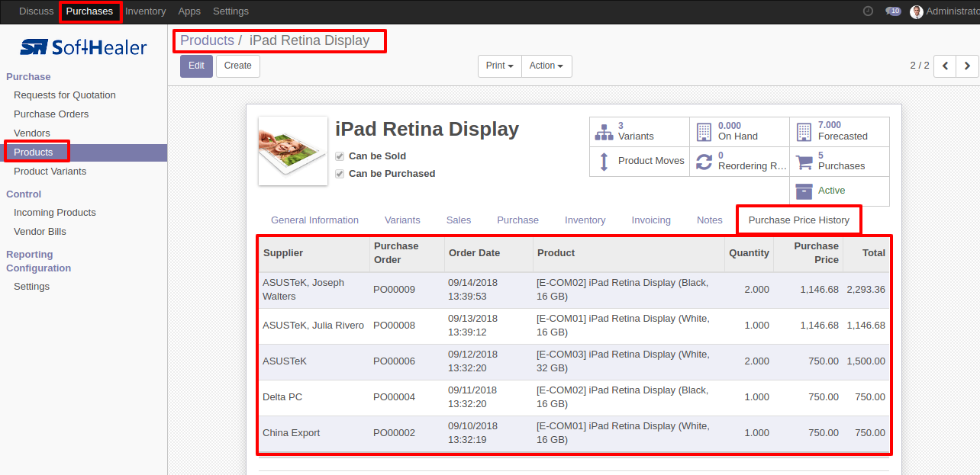Switch to the Notes tab

tap(709, 220)
